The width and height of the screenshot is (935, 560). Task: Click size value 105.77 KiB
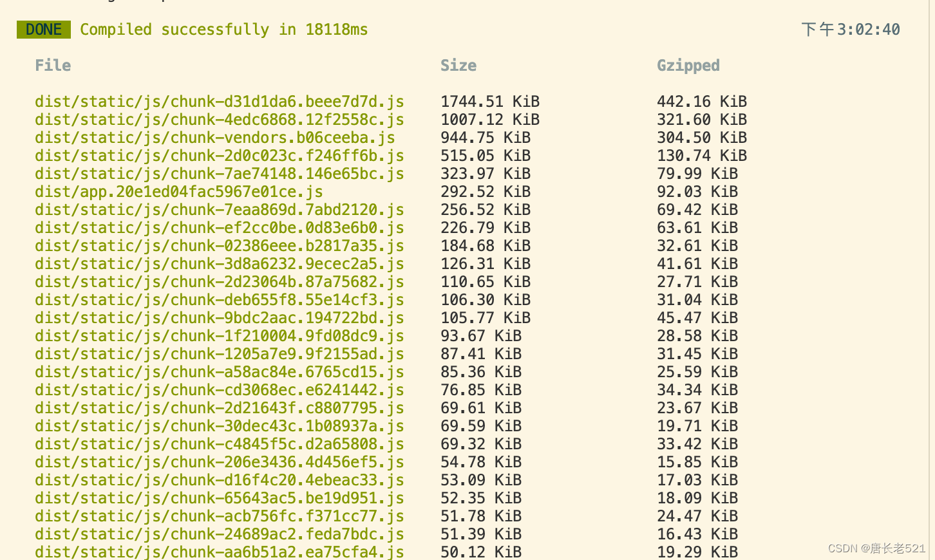click(486, 318)
